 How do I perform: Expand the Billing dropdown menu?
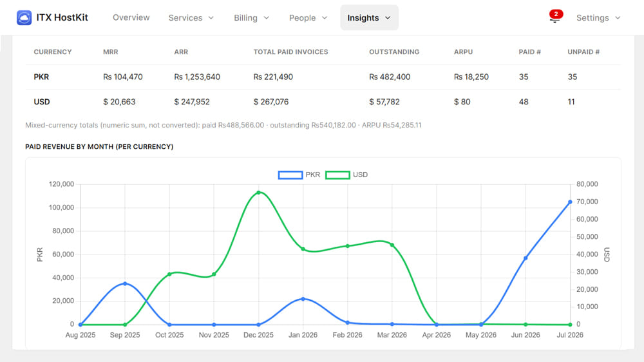251,17
